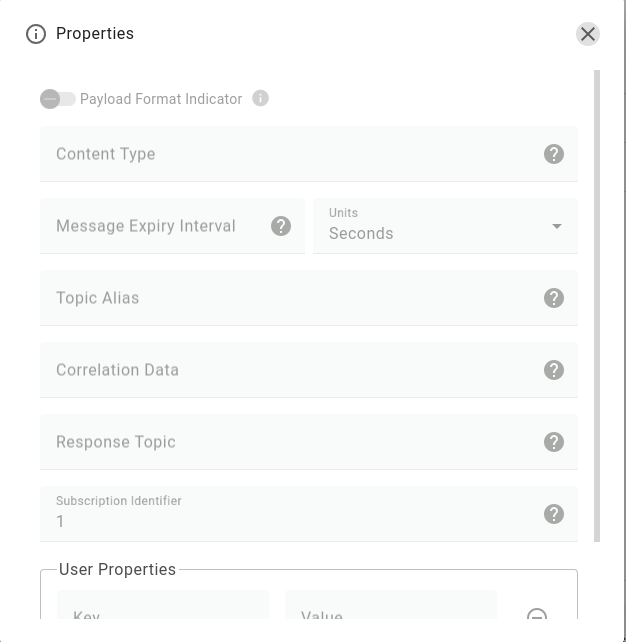Toggle the Payload Format Indicator switch
Viewport: 626px width, 642px height.
(x=57, y=99)
